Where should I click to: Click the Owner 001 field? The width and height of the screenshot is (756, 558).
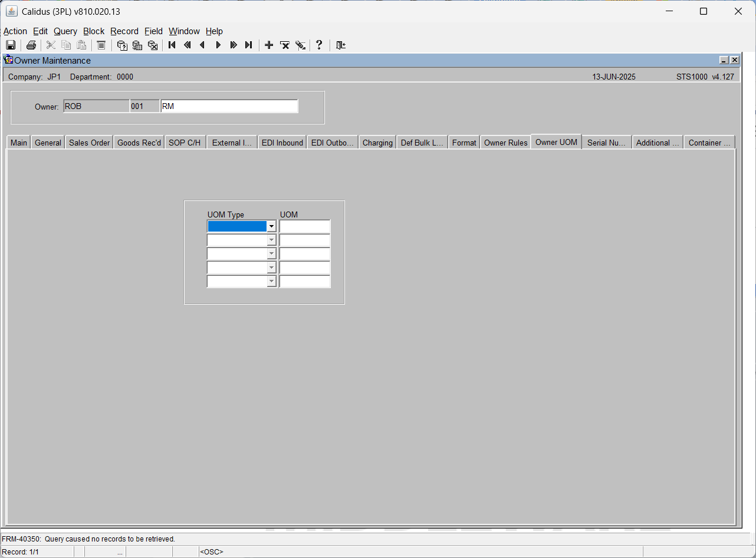point(144,106)
